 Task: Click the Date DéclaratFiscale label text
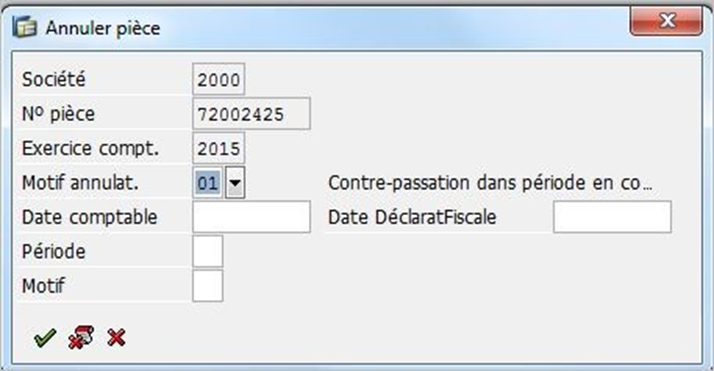[412, 217]
